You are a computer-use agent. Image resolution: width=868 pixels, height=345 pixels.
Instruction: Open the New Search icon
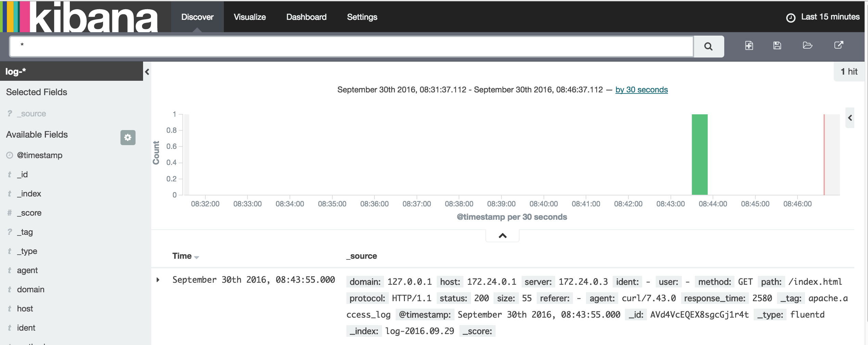point(749,46)
